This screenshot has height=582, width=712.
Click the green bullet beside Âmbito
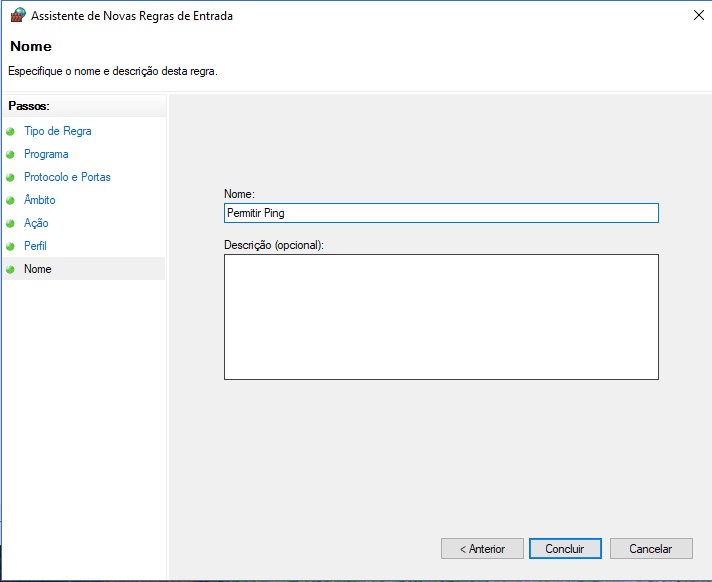click(x=10, y=200)
